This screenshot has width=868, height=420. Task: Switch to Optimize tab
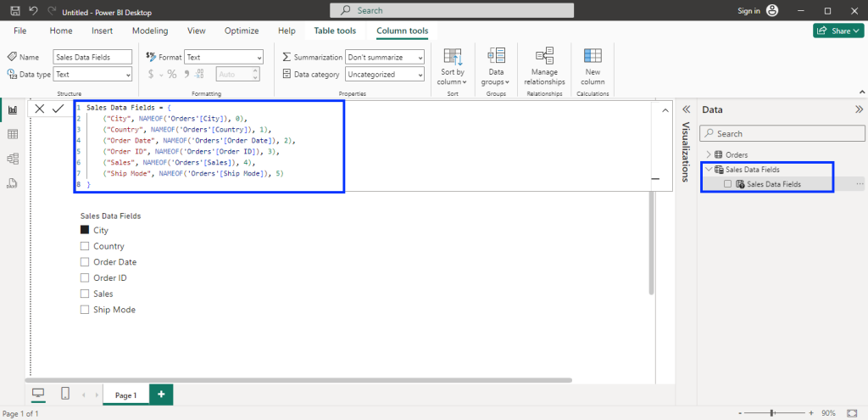pos(242,31)
